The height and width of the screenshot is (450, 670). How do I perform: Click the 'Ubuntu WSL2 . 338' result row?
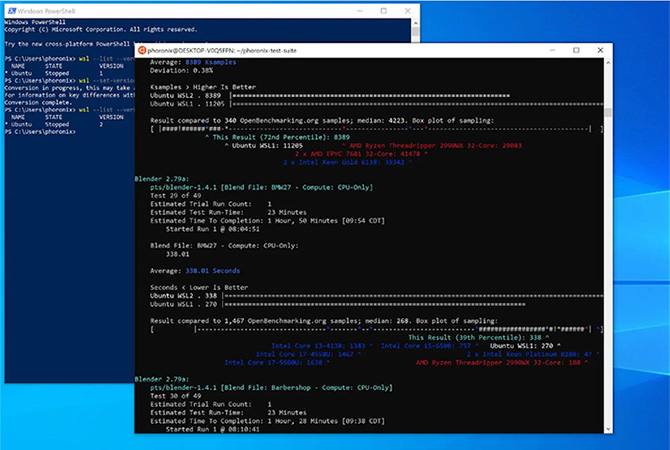pos(376,296)
